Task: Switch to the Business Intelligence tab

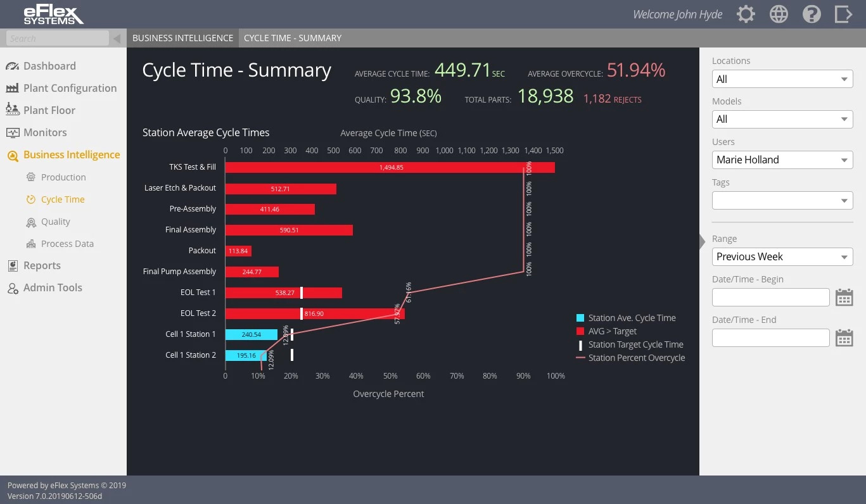Action: pyautogui.click(x=182, y=37)
